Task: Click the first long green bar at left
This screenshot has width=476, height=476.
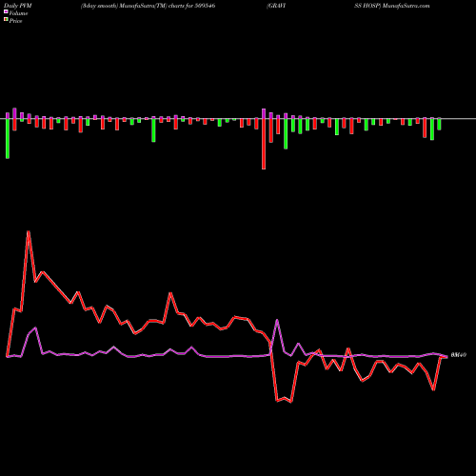Action: (8, 138)
